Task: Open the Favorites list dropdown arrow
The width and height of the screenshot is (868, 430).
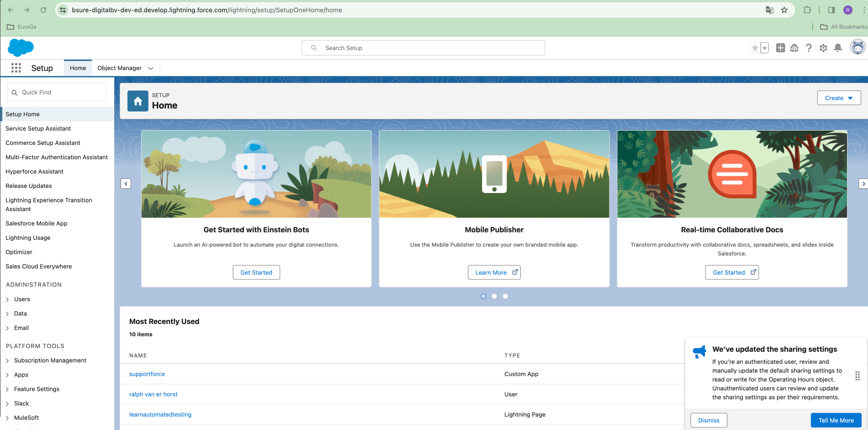Action: (x=765, y=48)
